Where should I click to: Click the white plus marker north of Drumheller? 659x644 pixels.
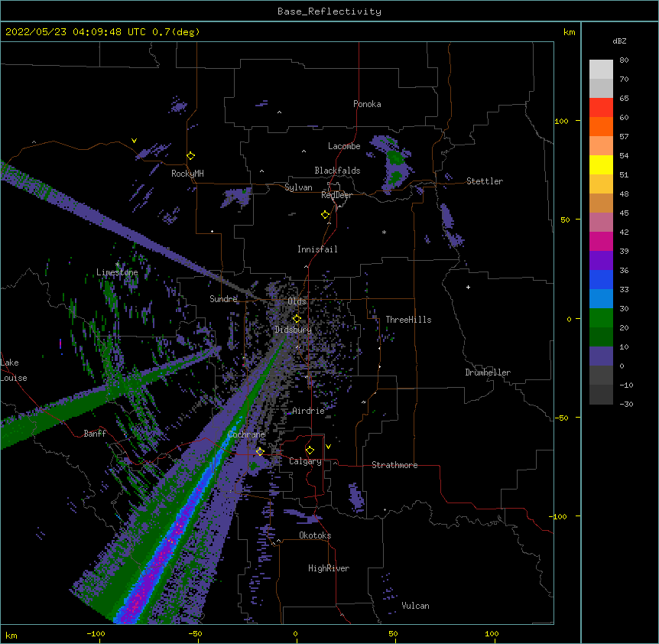468,287
